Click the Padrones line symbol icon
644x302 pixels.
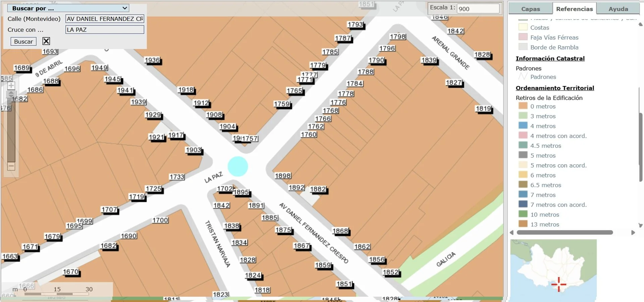coord(523,77)
